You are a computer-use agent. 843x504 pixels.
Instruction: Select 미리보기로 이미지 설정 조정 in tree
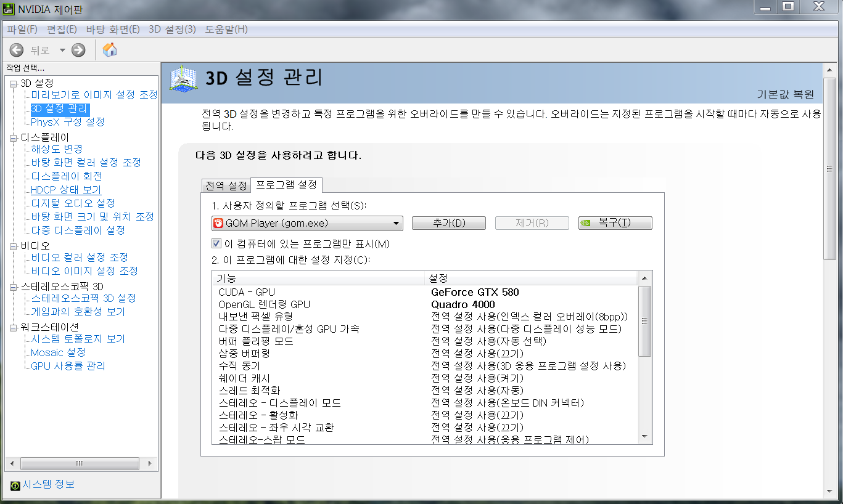(x=94, y=95)
